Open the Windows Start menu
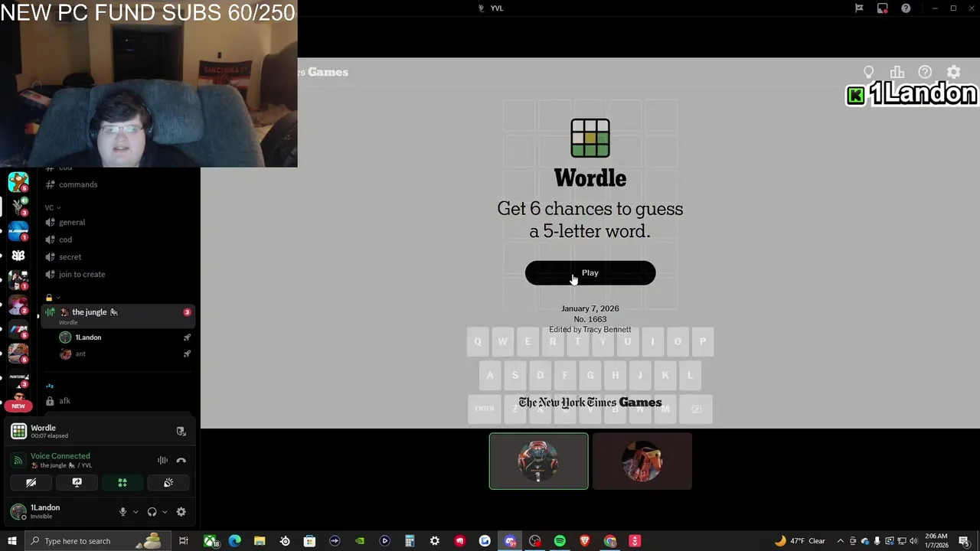 pos(11,541)
